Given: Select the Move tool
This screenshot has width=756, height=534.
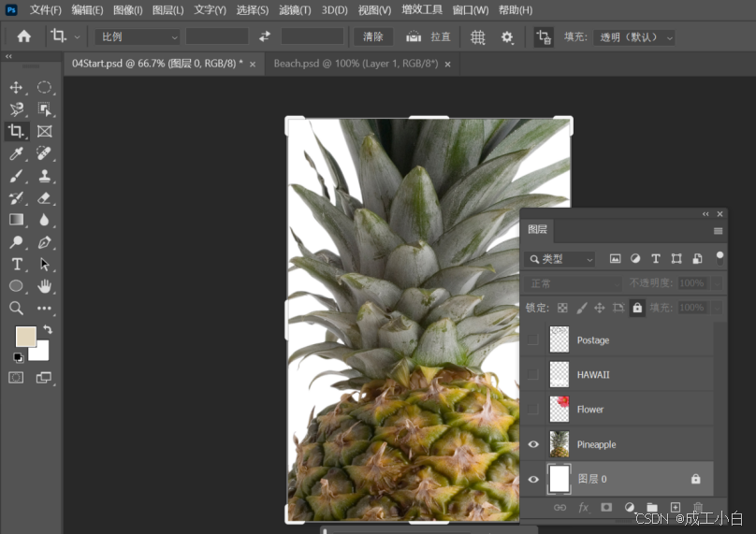Looking at the screenshot, I should [17, 87].
